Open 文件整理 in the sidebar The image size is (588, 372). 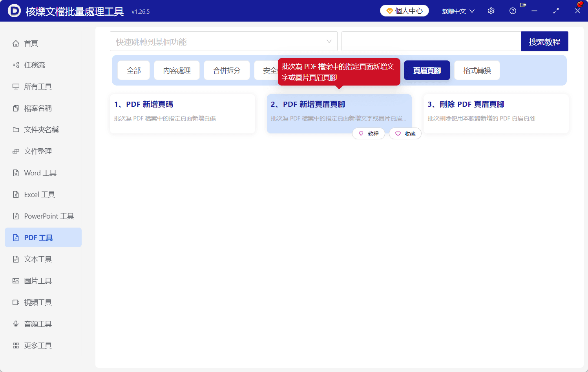[x=43, y=151]
